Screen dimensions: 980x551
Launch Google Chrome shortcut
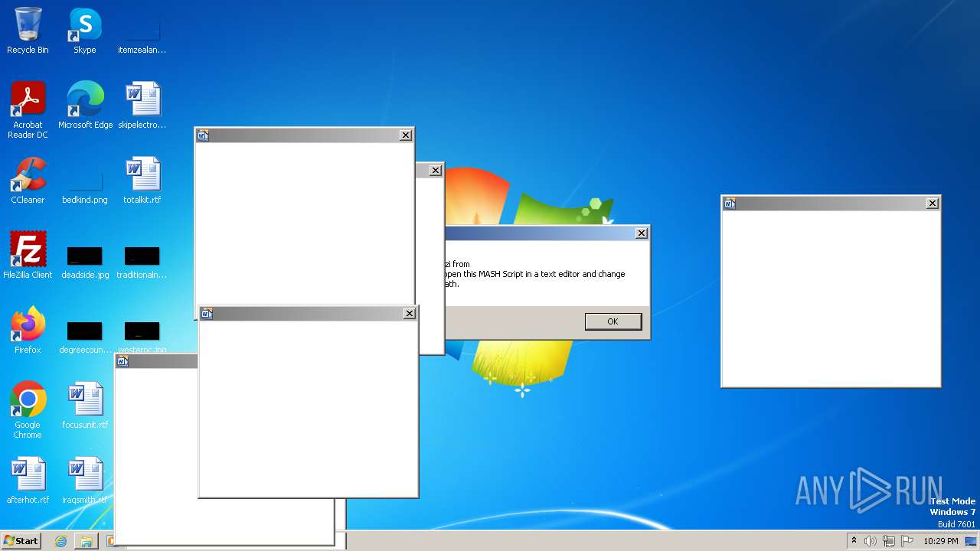pos(28,410)
